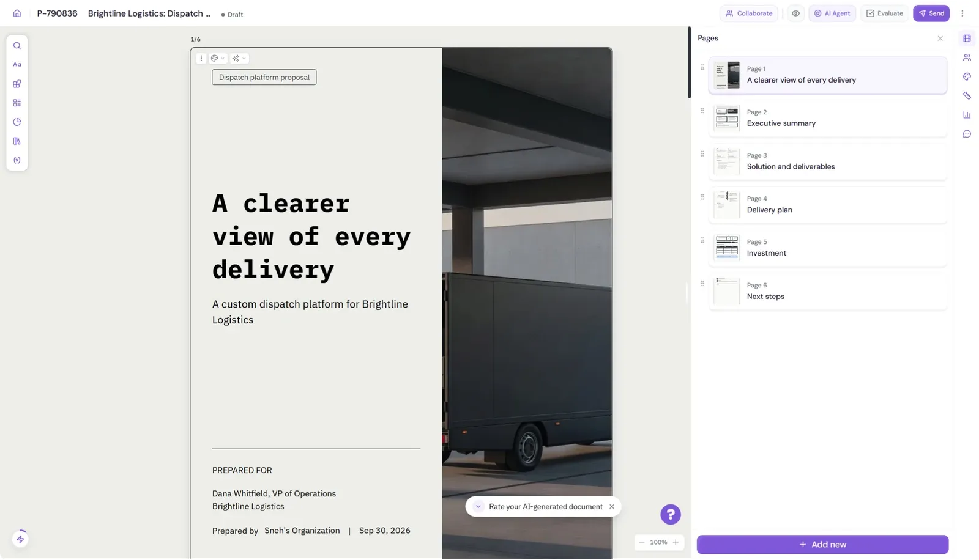Click the Sep 30, 2026 date
This screenshot has width=979, height=560.
click(384, 531)
